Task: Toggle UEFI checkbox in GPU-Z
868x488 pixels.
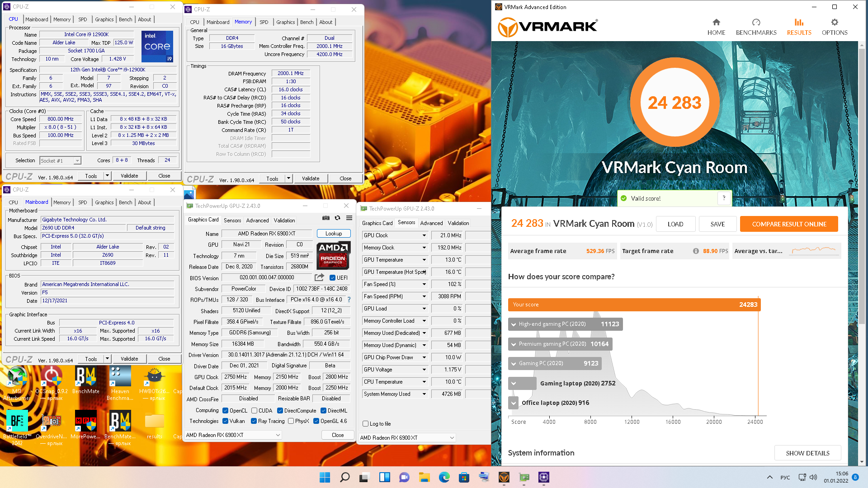Action: pos(332,278)
